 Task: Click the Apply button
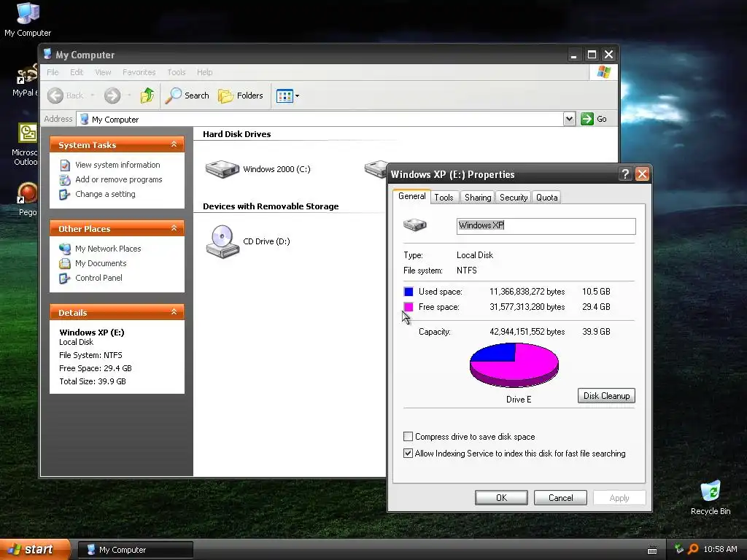pos(619,497)
